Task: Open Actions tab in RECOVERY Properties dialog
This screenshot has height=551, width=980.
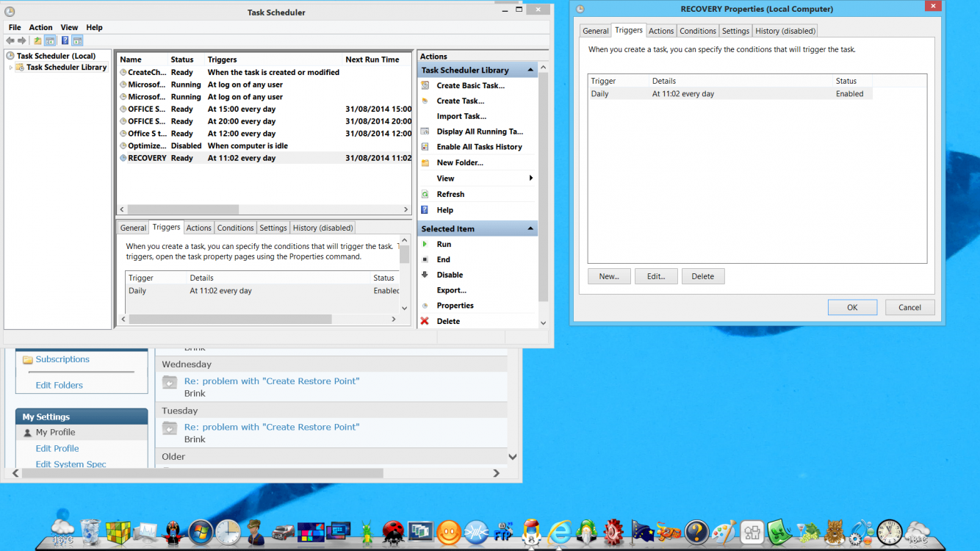Action: 661,31
